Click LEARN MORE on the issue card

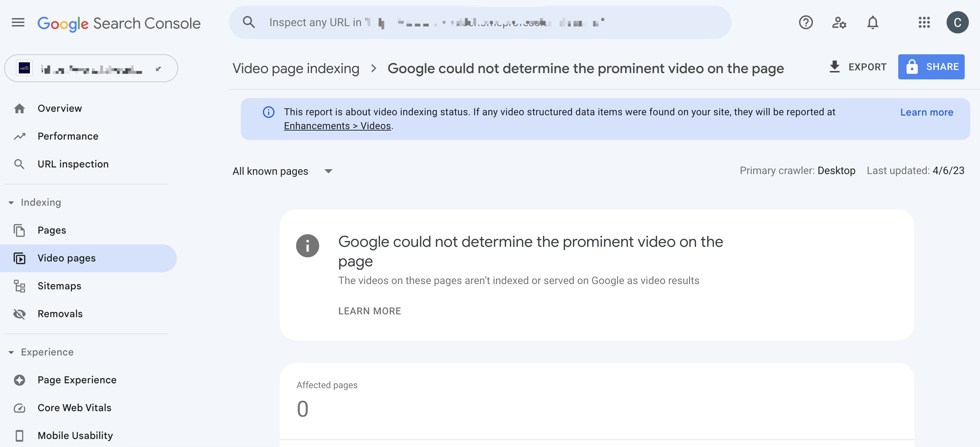[x=369, y=311]
